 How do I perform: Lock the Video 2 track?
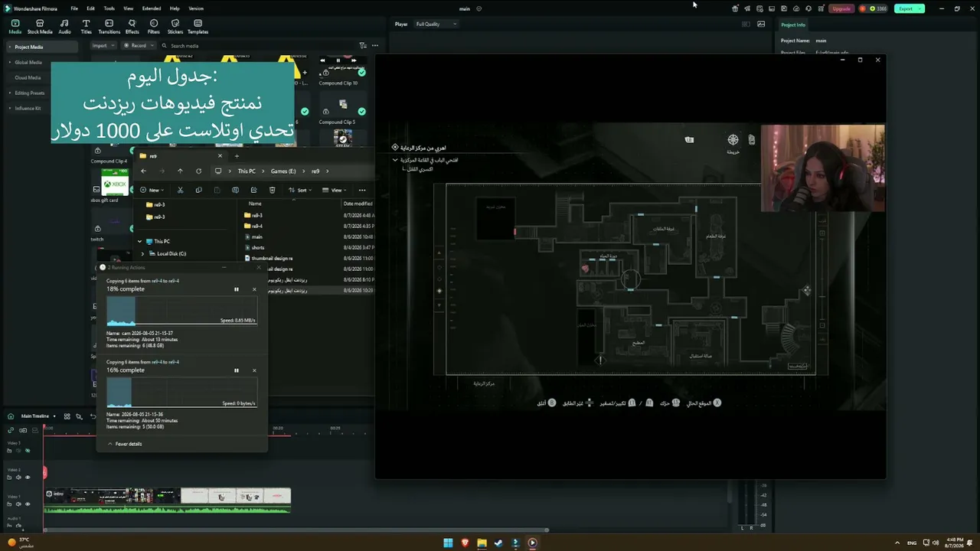9,478
